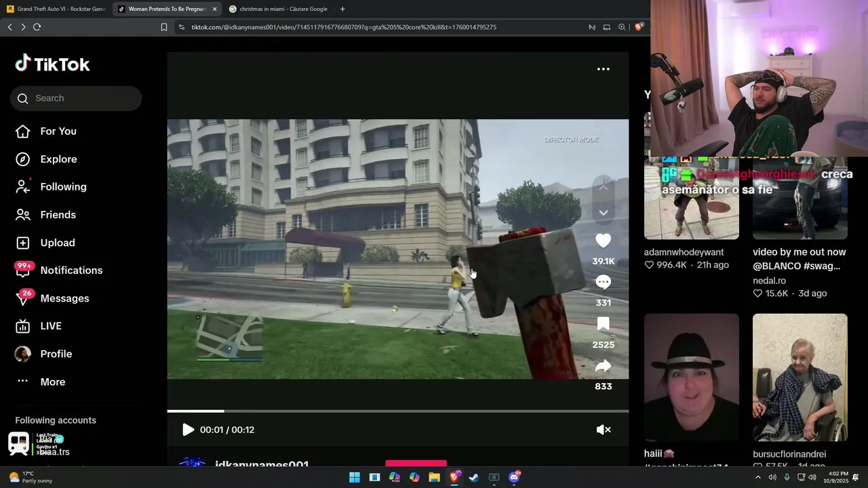The height and width of the screenshot is (488, 868).
Task: Click the 'video by me out now @BLANCO' caption
Action: click(x=800, y=259)
